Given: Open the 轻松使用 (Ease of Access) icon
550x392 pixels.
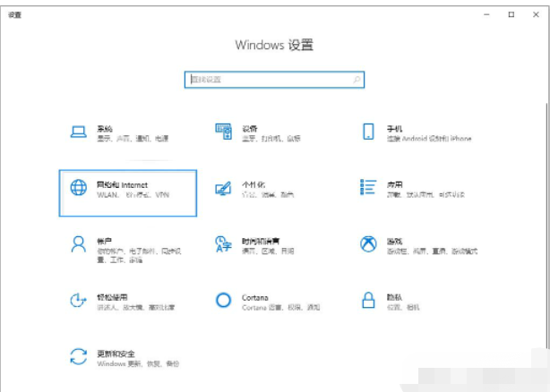Looking at the screenshot, I should click(78, 300).
